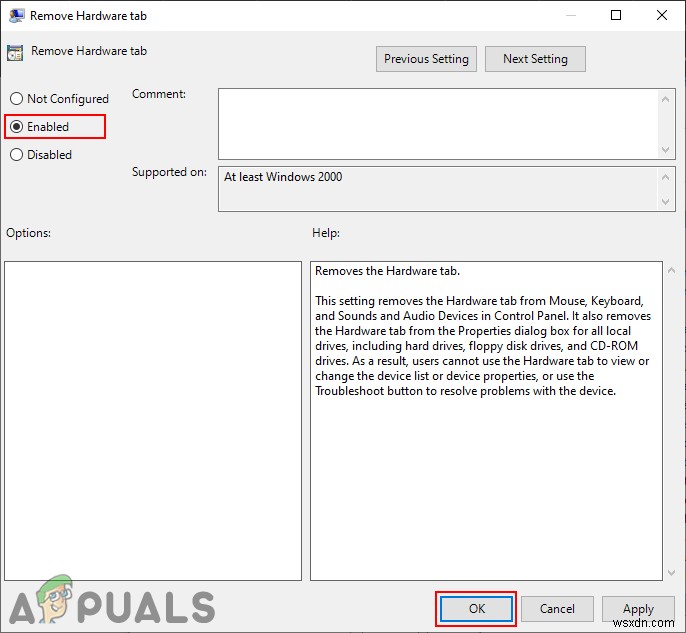This screenshot has width=686, height=633.
Task: Confirm with the OK button
Action: click(476, 609)
